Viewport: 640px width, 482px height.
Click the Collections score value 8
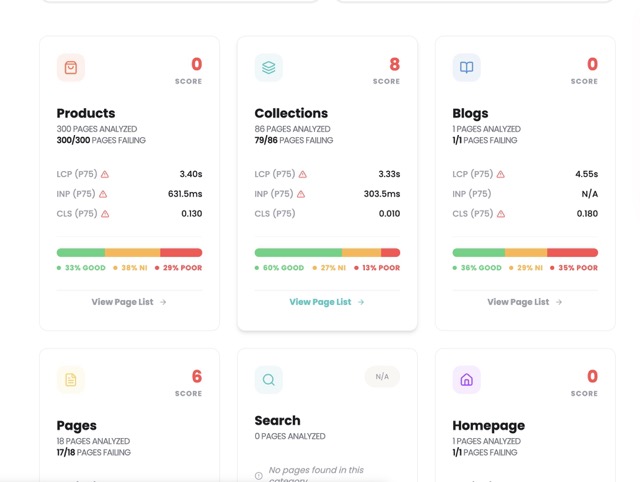pos(395,64)
